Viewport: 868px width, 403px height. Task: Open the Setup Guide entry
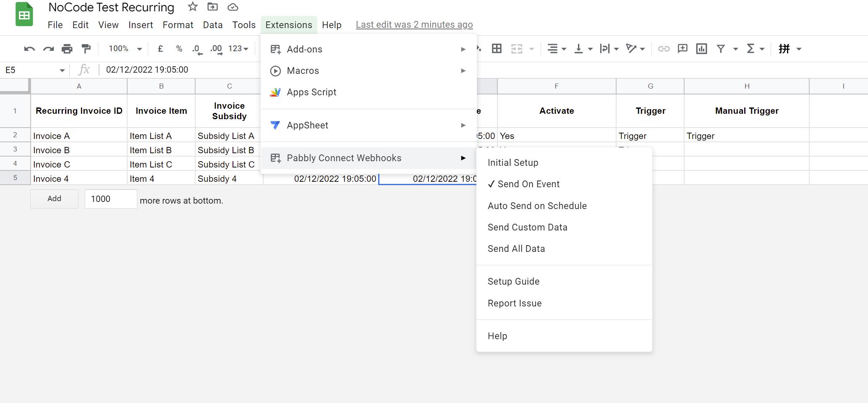point(564,282)
